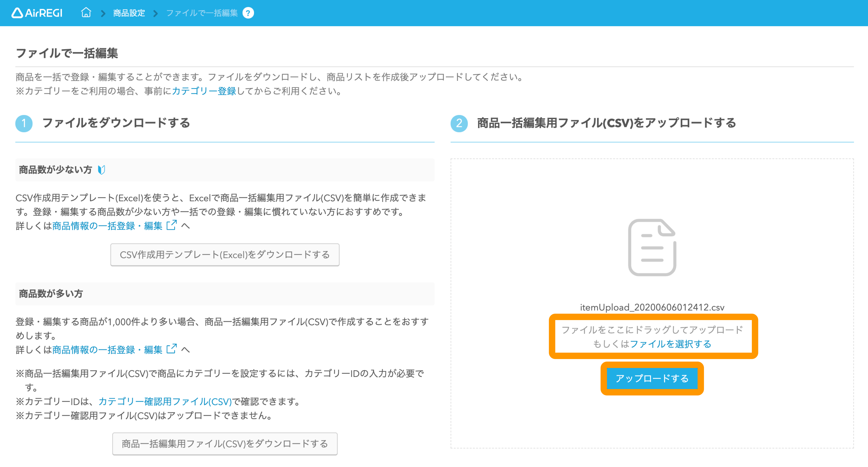
Task: Click the ファイルをダウンロードする step heading
Action: pyautogui.click(x=116, y=123)
